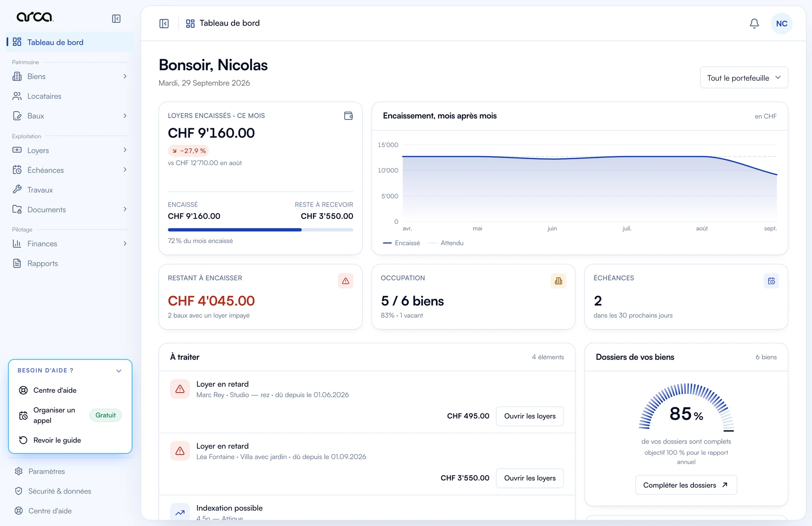Click the calendar icon on the Échéances card
This screenshot has height=526, width=812.
(771, 281)
